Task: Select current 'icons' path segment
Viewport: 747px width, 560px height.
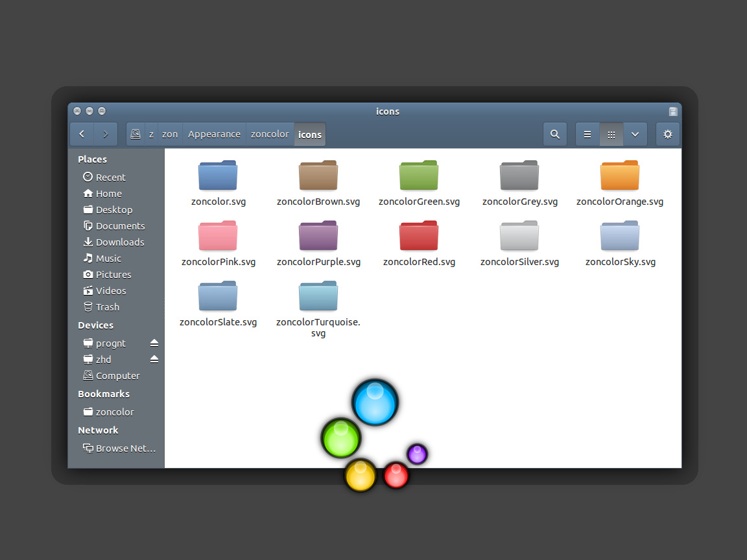Action: (310, 134)
